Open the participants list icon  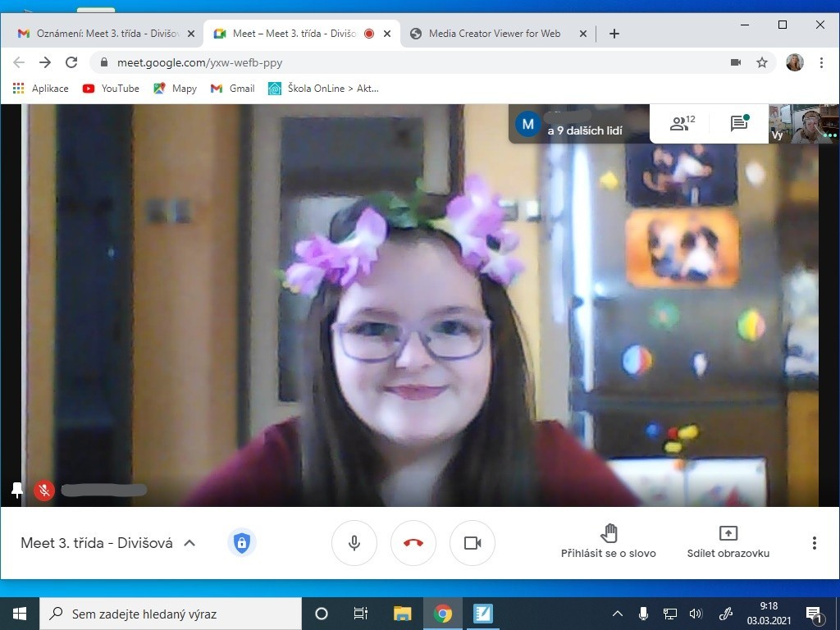(x=682, y=124)
